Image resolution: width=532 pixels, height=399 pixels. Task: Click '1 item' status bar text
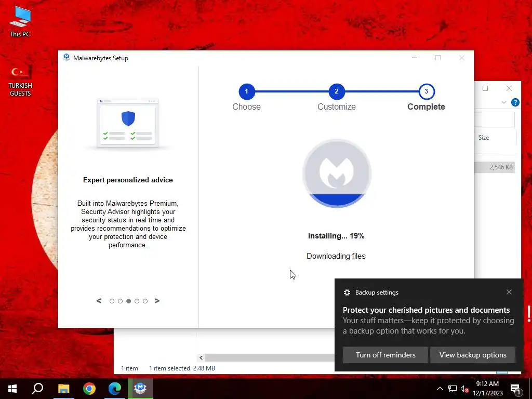129,368
